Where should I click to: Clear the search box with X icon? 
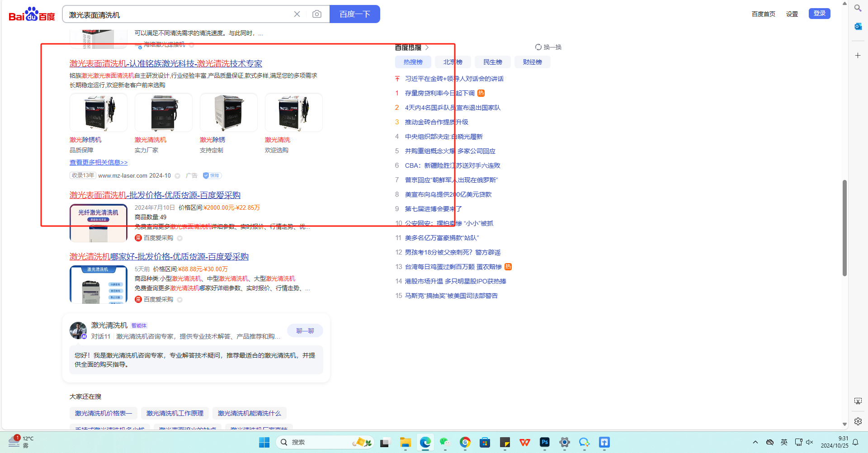(x=297, y=14)
